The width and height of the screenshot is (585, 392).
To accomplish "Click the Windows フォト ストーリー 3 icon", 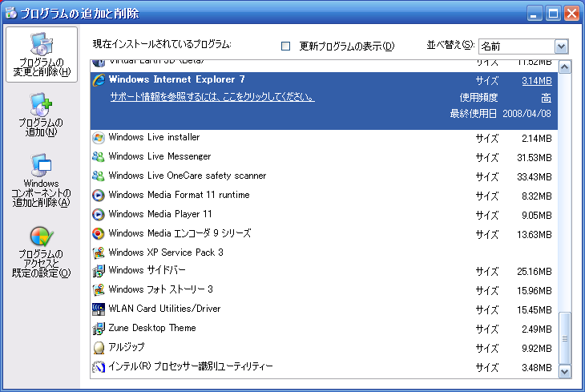I will coord(99,290).
